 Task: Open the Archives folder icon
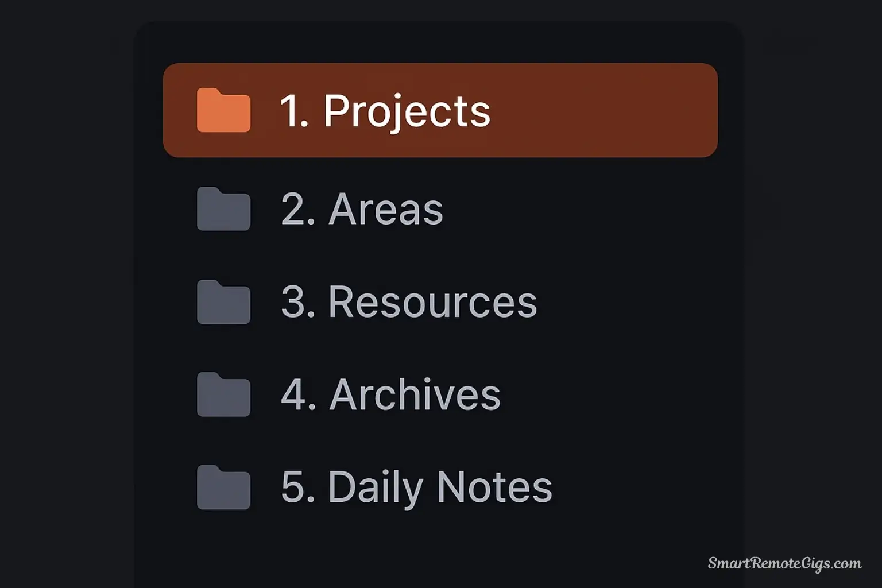pos(223,394)
